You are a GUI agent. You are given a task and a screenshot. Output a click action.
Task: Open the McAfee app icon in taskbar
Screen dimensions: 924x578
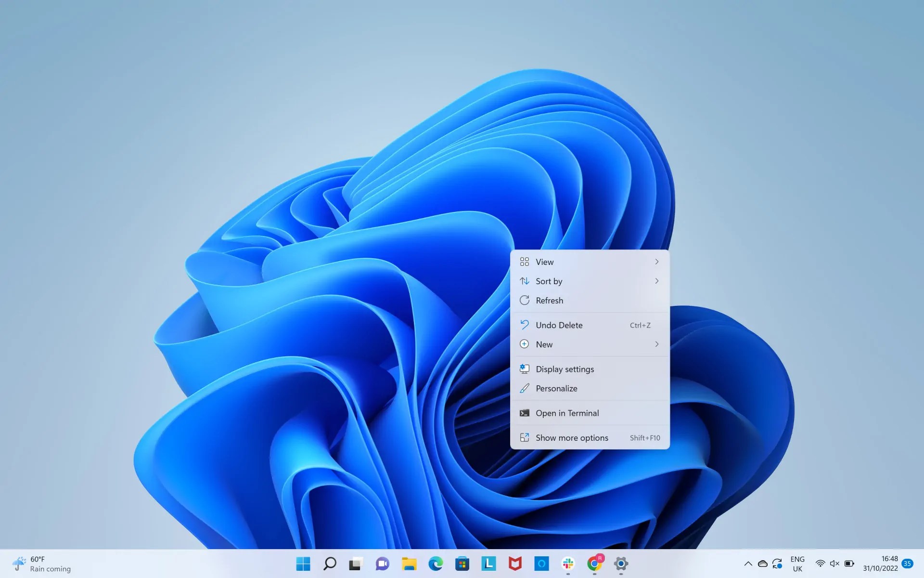click(515, 564)
